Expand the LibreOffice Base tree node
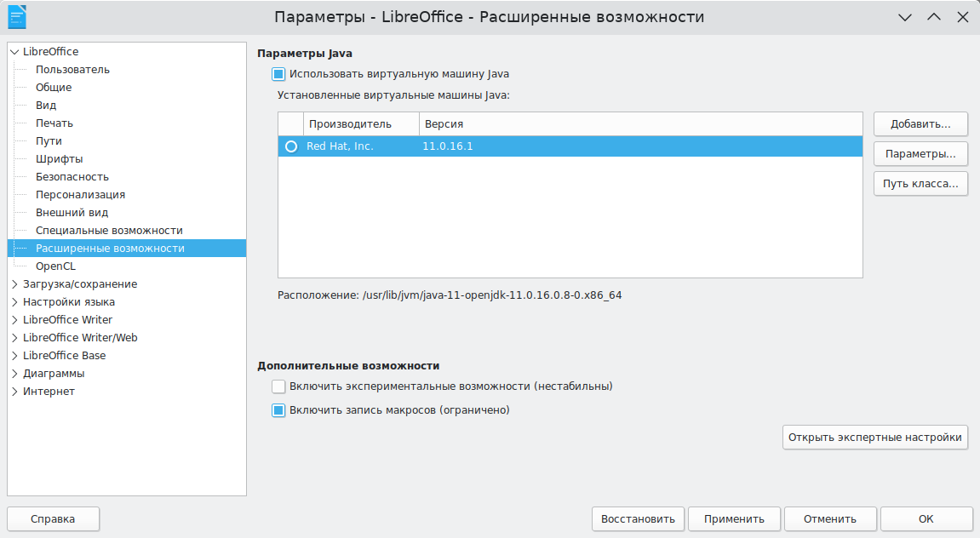This screenshot has width=980, height=538. tap(14, 356)
